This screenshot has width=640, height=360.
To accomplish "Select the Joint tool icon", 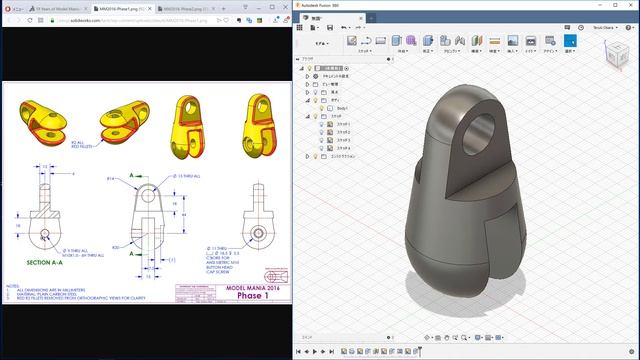I will click(460, 40).
